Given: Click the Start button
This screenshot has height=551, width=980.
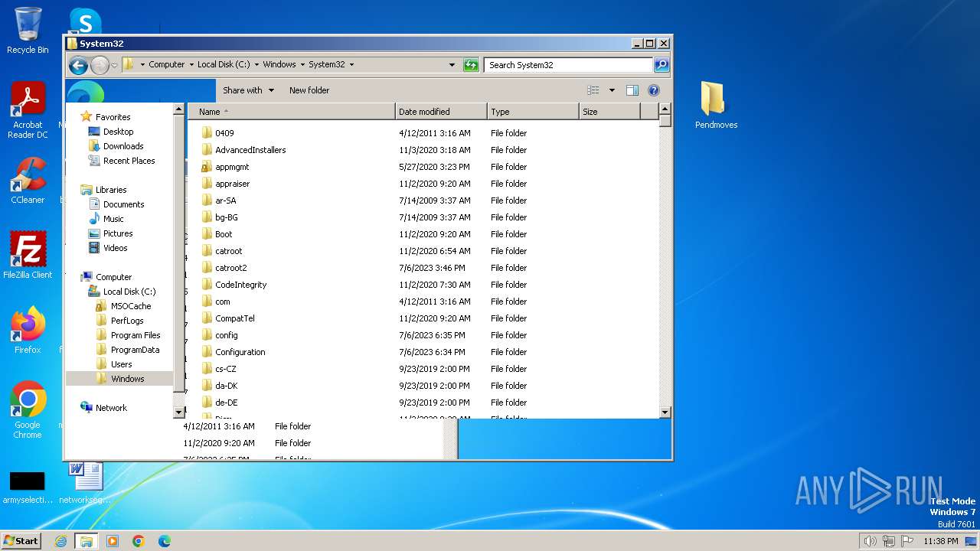Looking at the screenshot, I should pos(21,540).
